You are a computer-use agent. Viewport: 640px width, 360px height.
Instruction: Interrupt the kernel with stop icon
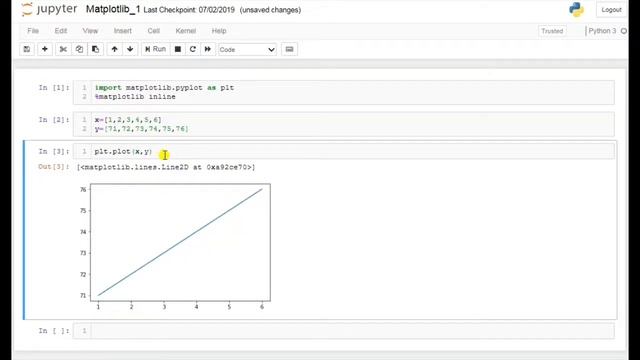tap(178, 49)
